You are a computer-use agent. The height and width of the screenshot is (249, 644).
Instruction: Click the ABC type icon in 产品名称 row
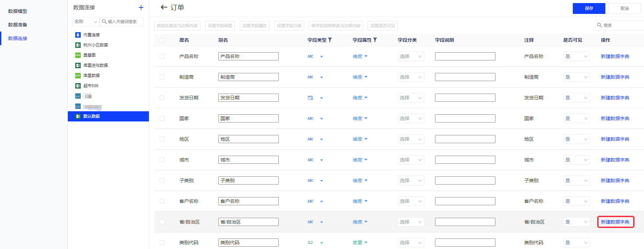click(x=310, y=57)
